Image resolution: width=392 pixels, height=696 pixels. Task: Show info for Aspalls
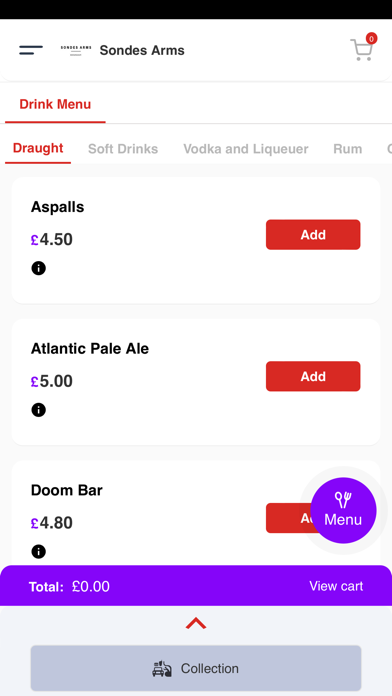click(39, 268)
